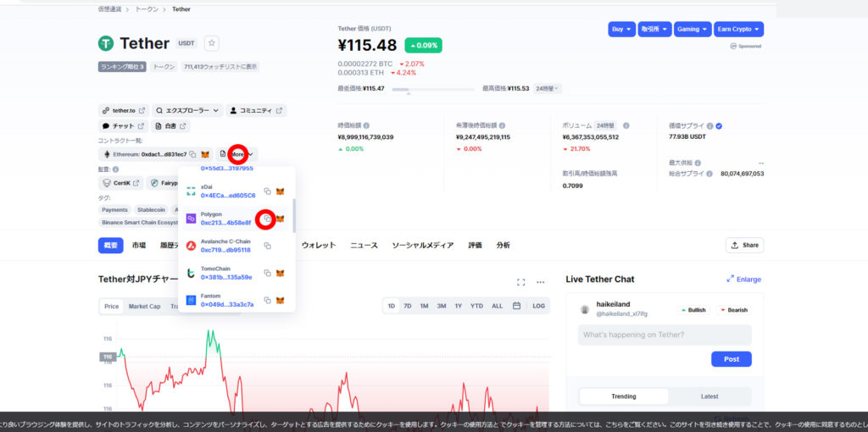Add Fantom contract to MetaMask
The image size is (868, 432).
281,301
